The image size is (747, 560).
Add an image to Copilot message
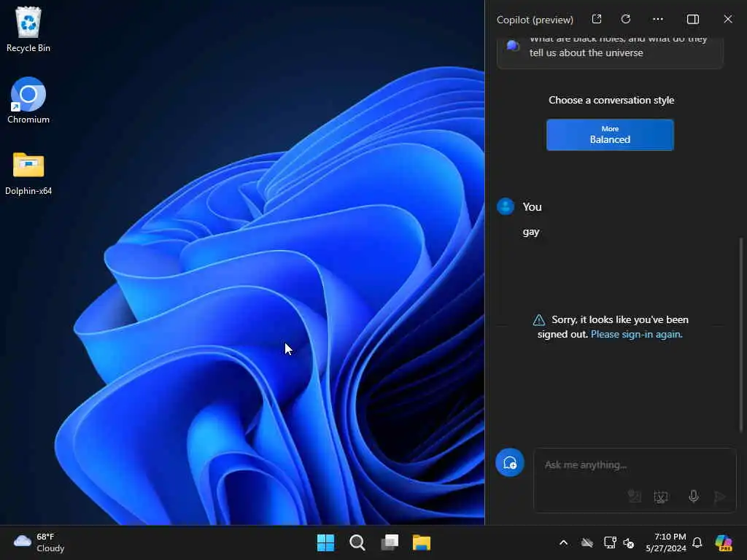pos(634,497)
